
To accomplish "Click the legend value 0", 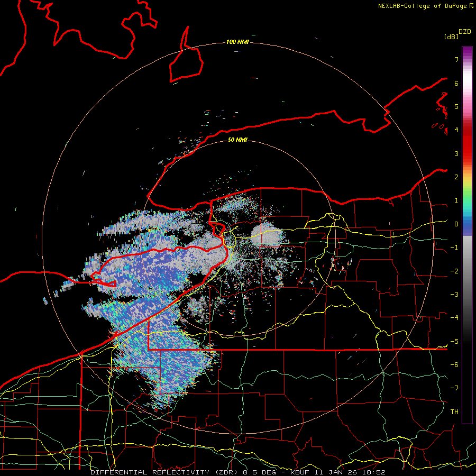I will click(456, 224).
